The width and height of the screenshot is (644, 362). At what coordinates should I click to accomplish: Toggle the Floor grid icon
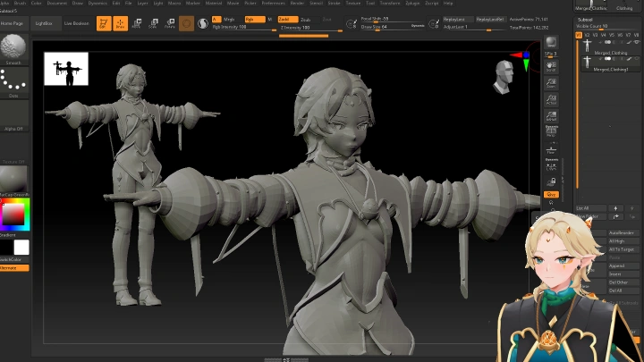tap(551, 149)
